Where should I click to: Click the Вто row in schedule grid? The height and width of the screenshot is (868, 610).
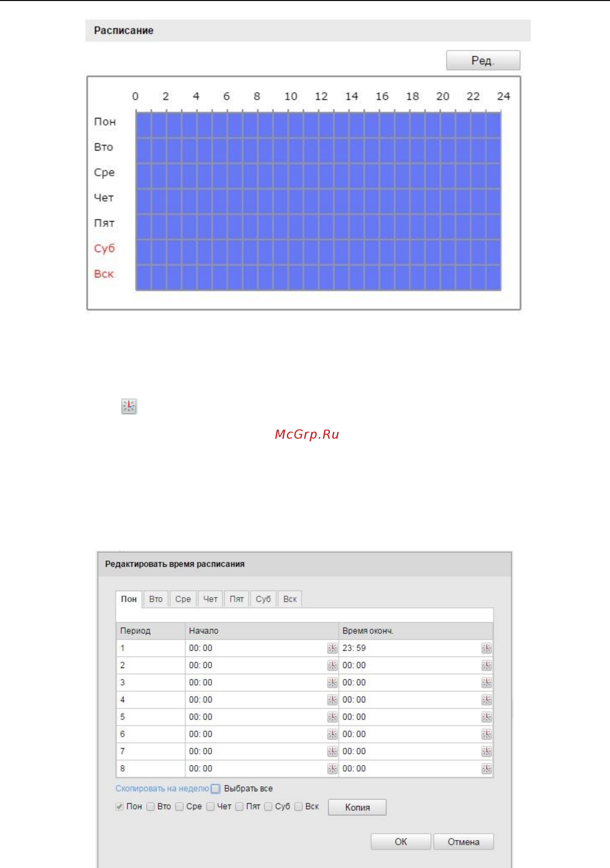(x=318, y=150)
